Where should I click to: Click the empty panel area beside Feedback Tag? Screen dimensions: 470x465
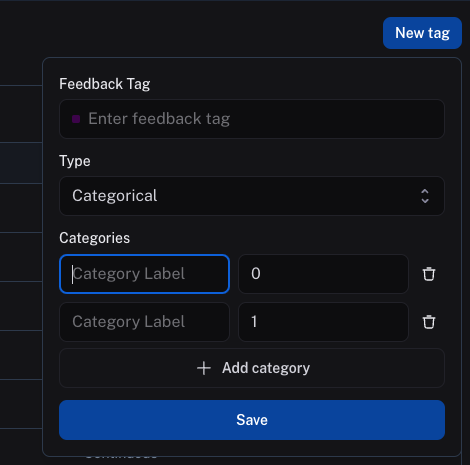(297, 84)
